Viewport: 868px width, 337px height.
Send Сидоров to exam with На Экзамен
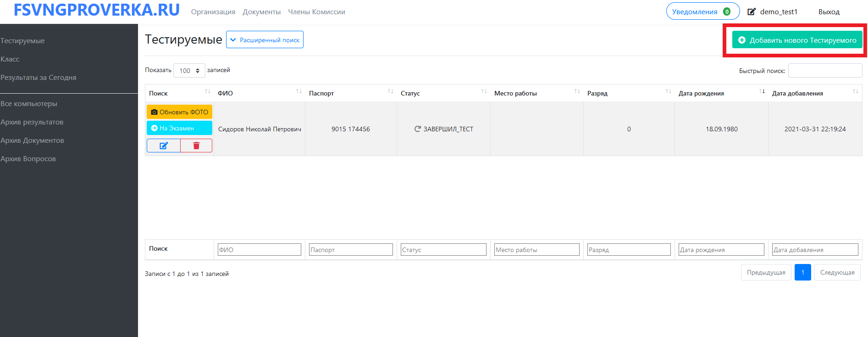coord(179,128)
